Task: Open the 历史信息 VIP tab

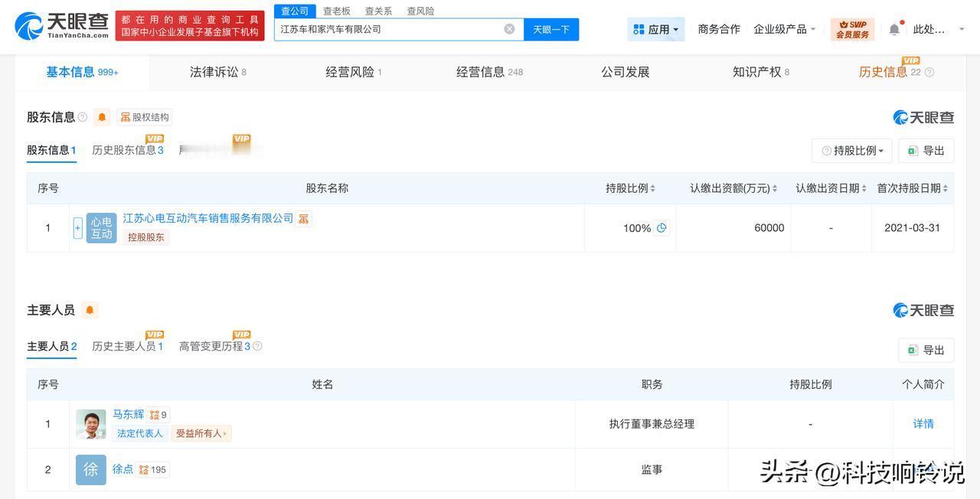Action: (890, 72)
